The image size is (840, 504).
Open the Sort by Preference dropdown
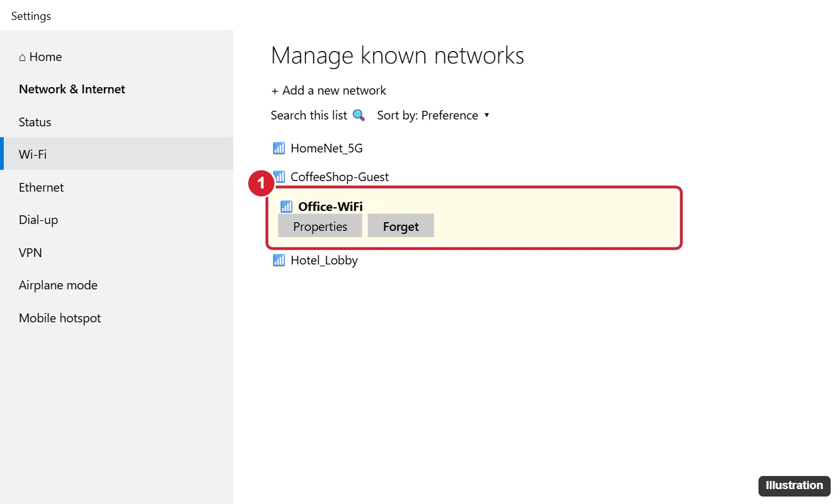point(433,115)
